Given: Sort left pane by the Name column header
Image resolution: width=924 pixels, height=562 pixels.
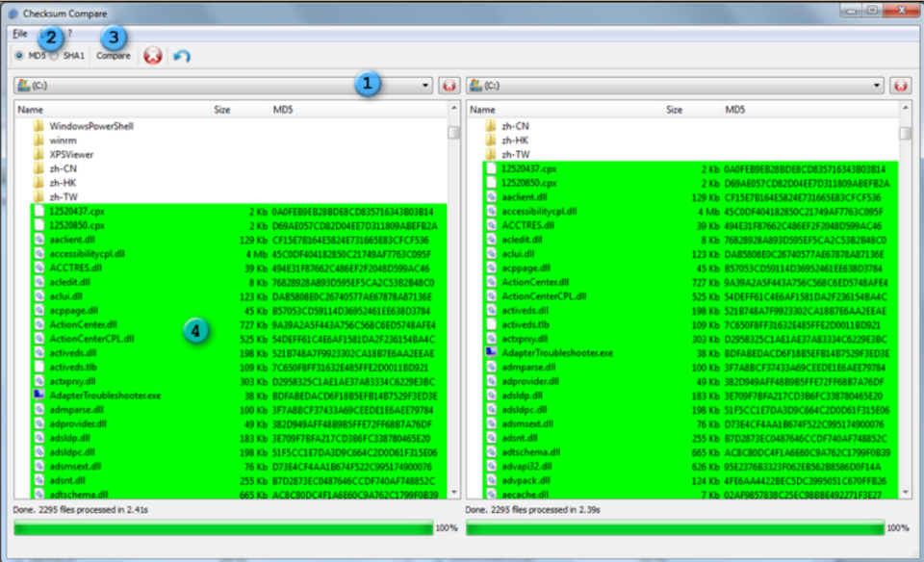Looking at the screenshot, I should 113,110.
